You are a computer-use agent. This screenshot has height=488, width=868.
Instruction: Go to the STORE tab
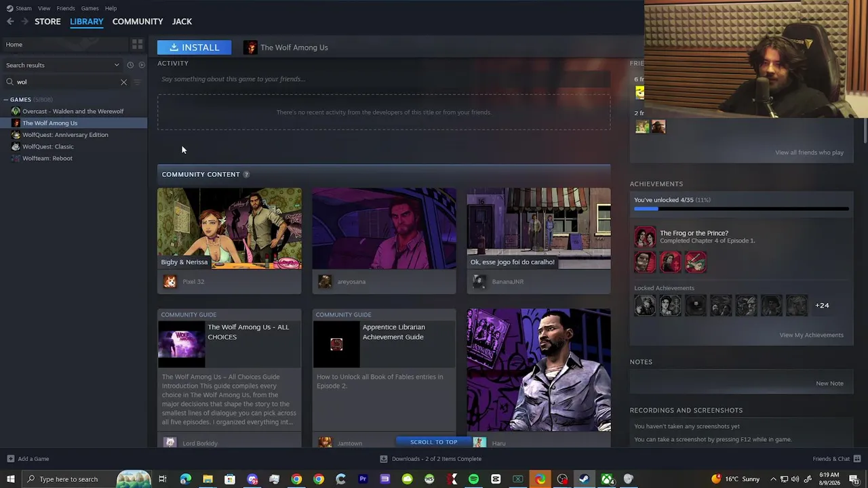coord(47,22)
